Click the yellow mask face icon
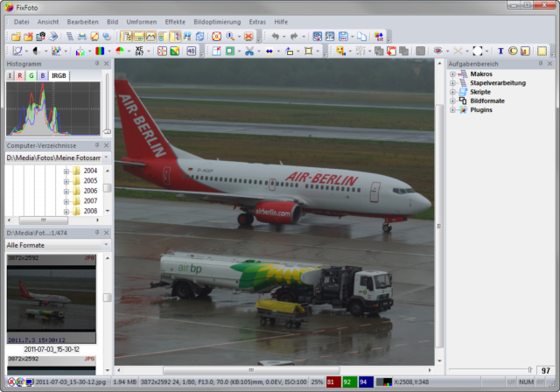The image size is (560, 392). (x=340, y=51)
